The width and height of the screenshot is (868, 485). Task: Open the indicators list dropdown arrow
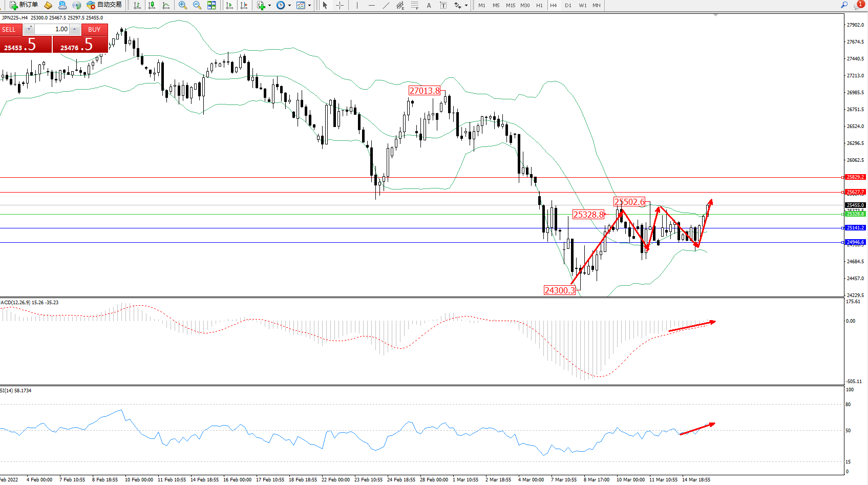click(x=269, y=5)
